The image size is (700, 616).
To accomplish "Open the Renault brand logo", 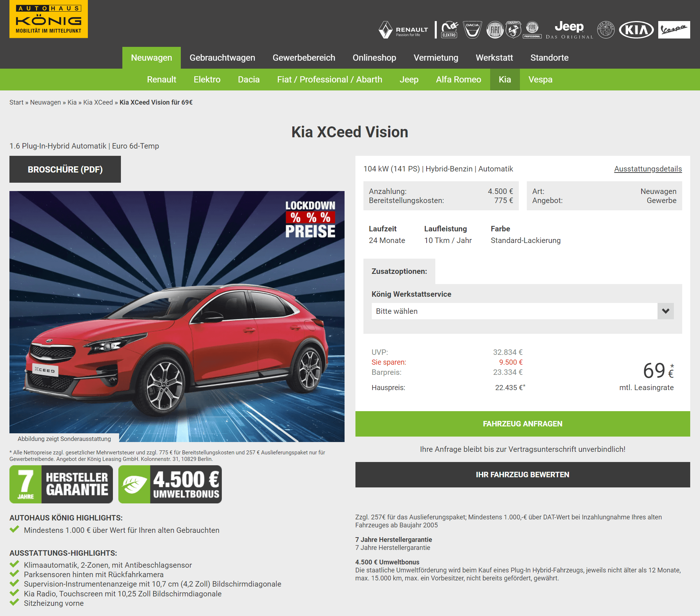I will coord(403,30).
